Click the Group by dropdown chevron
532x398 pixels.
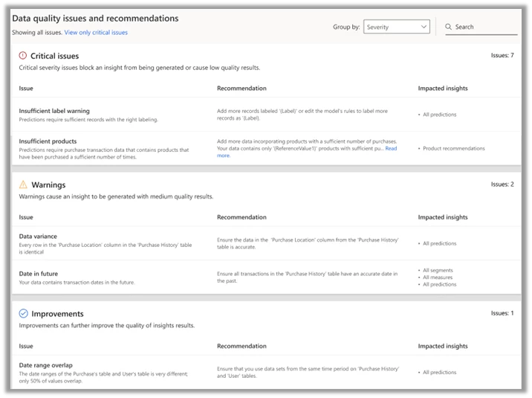point(424,27)
